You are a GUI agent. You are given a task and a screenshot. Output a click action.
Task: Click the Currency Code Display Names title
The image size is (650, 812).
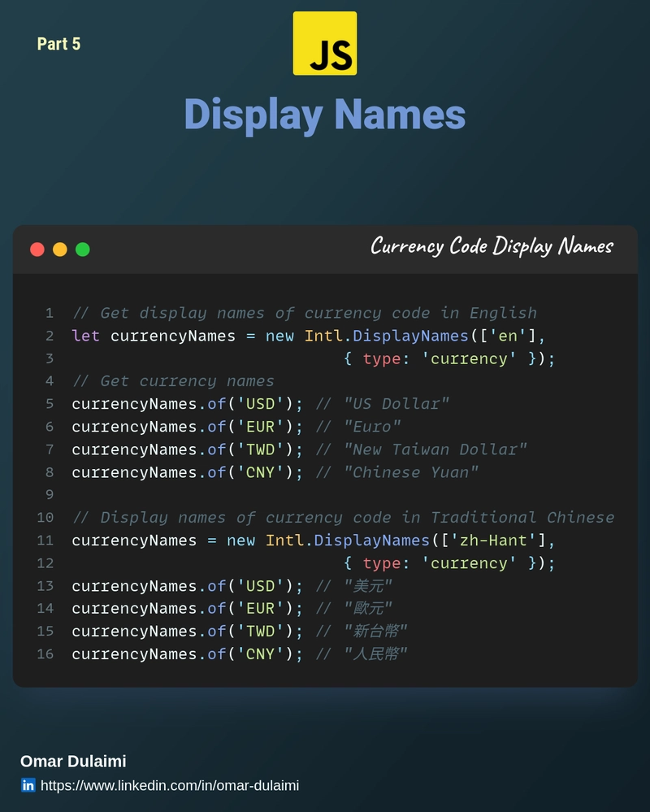click(x=492, y=245)
